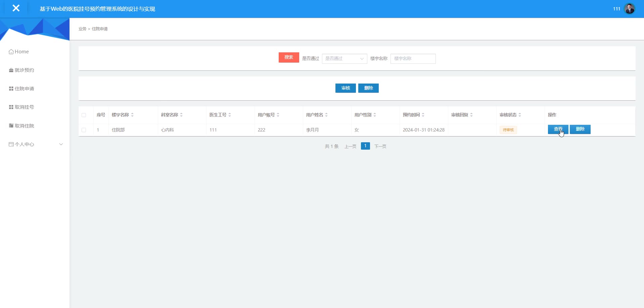Open 取消挂号 in the sidebar
This screenshot has width=644, height=308.
pyautogui.click(x=21, y=107)
